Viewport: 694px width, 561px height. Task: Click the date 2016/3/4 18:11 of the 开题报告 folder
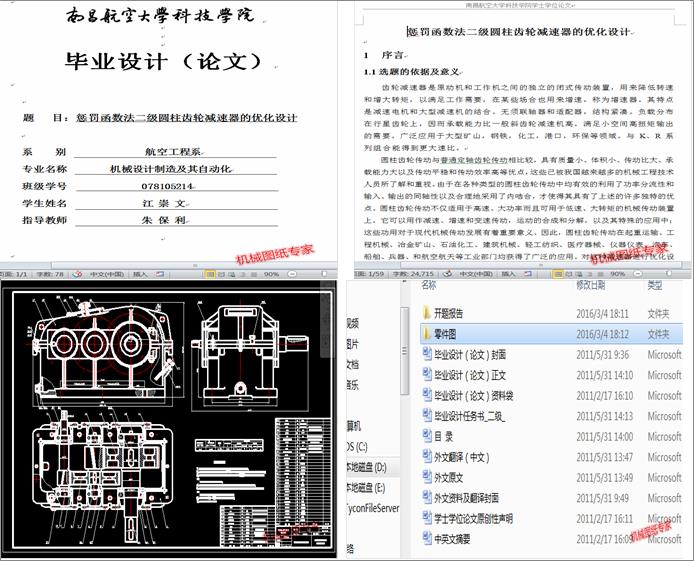pos(602,314)
